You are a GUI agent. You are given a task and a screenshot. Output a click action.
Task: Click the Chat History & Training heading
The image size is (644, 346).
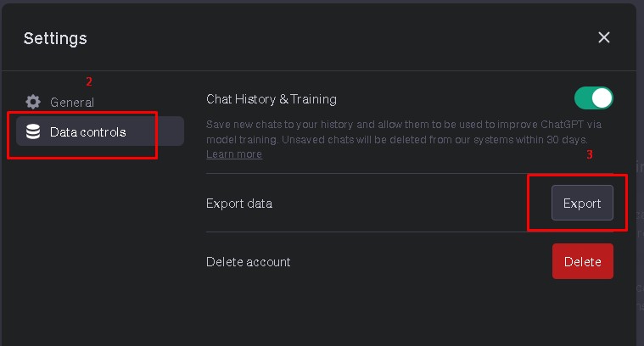tap(272, 99)
